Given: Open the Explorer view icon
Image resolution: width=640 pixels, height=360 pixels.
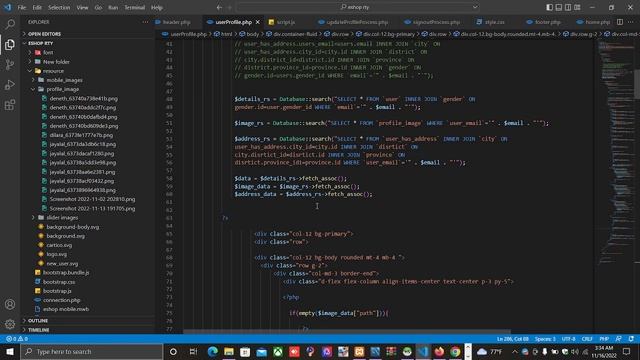Looking at the screenshot, I should [x=10, y=44].
